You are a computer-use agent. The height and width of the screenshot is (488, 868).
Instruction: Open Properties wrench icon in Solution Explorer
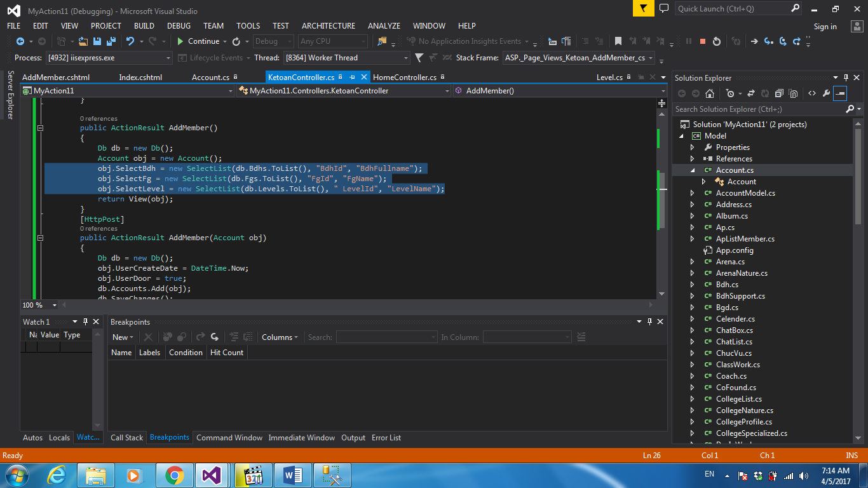826,93
